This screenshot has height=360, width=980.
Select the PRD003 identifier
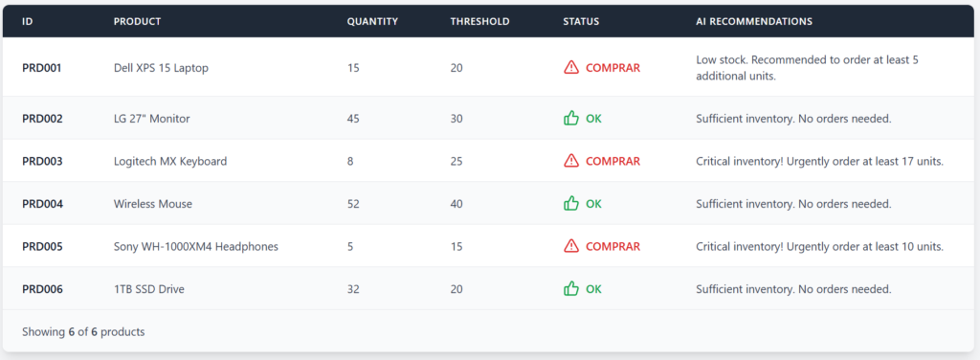[x=42, y=161]
